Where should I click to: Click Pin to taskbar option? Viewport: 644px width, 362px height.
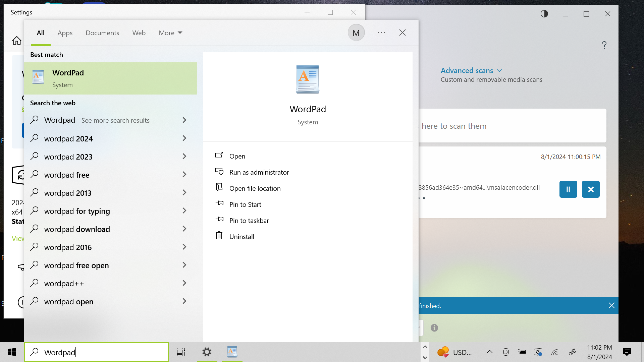(249, 221)
